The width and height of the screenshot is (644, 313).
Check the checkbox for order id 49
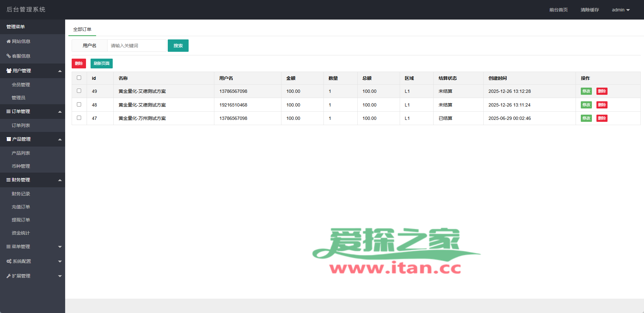[79, 91]
